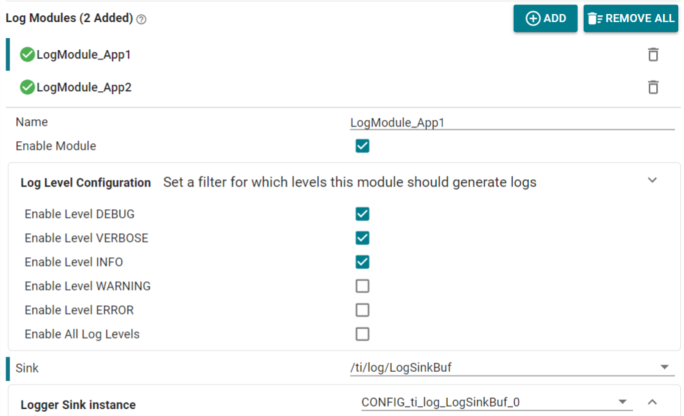Click REMOVE ALL modules button
The image size is (684, 416).
[629, 18]
